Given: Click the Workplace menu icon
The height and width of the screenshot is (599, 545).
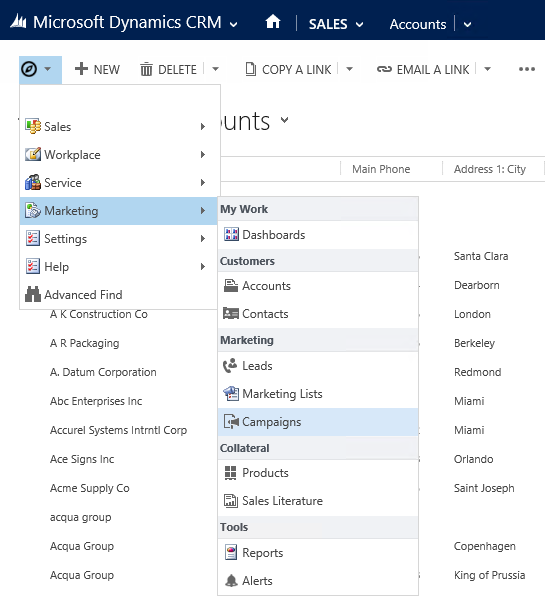Looking at the screenshot, I should pyautogui.click(x=33, y=154).
